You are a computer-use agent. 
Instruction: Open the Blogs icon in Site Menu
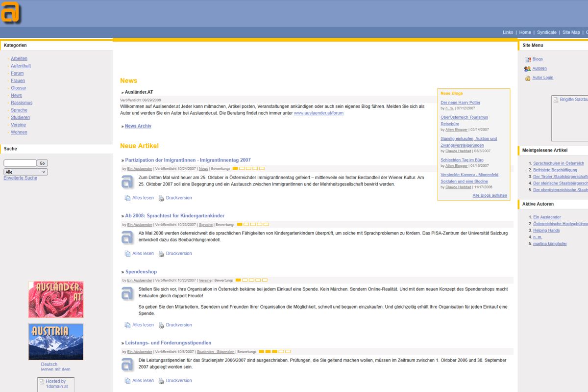[x=527, y=59]
